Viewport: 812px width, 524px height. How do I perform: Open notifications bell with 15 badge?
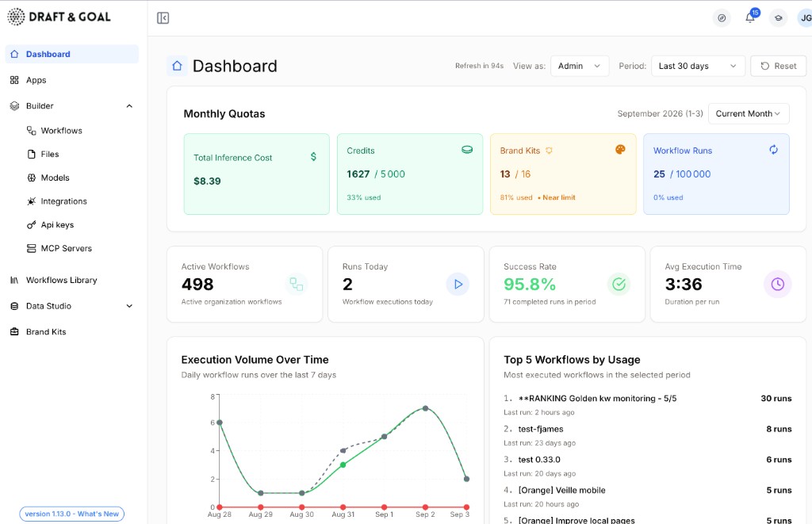coord(750,18)
